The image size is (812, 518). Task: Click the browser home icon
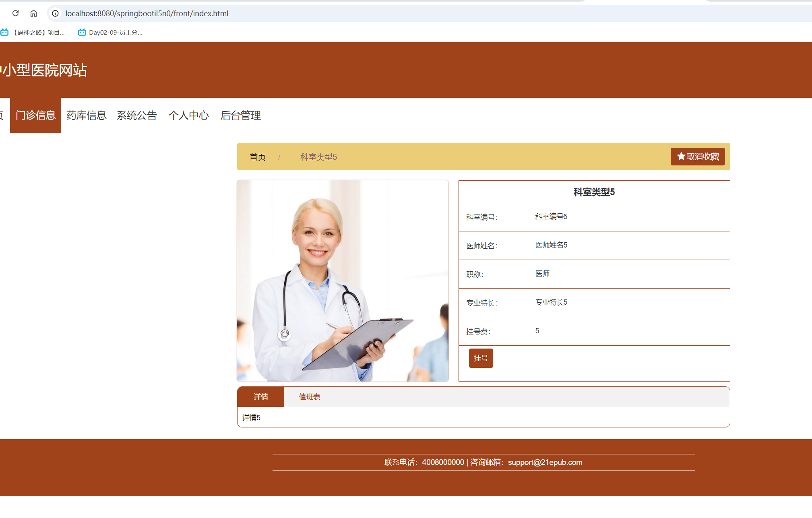pyautogui.click(x=34, y=13)
